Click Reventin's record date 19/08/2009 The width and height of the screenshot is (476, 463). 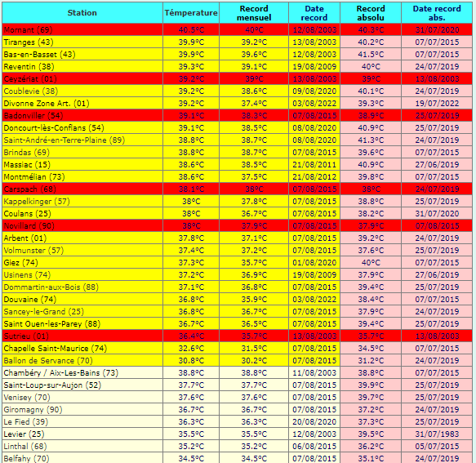pyautogui.click(x=314, y=66)
